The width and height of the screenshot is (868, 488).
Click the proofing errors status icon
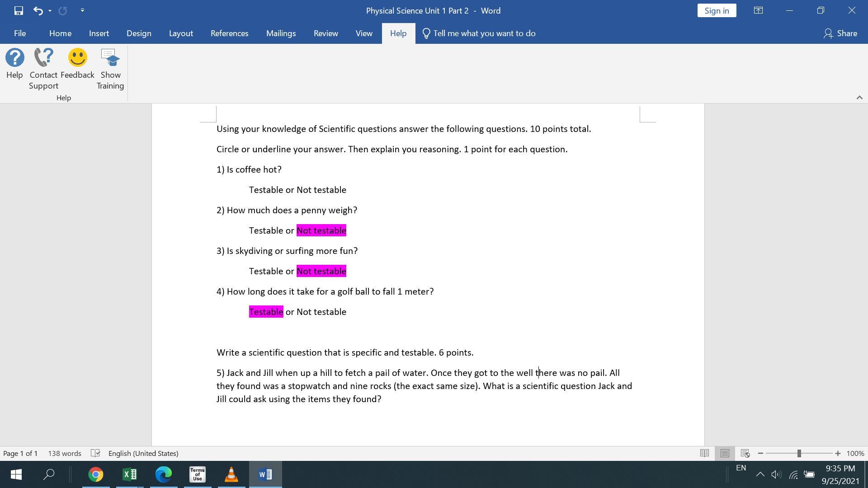coord(95,453)
